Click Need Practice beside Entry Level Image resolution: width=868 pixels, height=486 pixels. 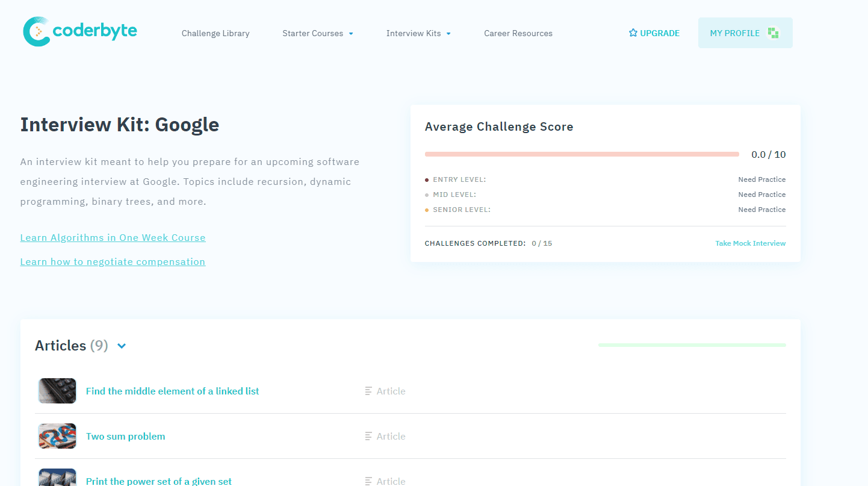[762, 179]
